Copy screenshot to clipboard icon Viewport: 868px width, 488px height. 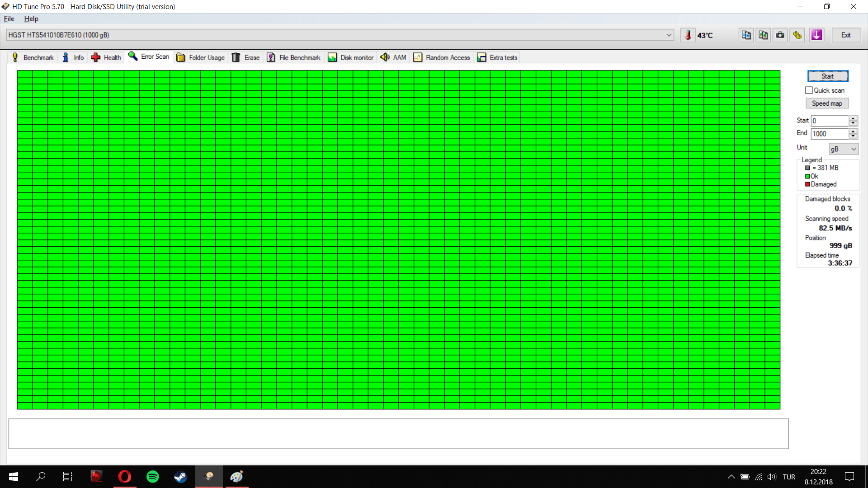[x=763, y=35]
